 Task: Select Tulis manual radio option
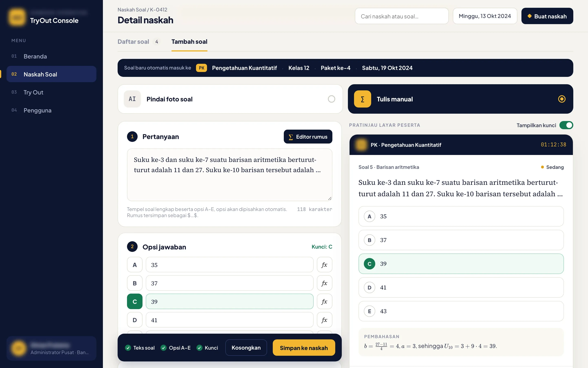pyautogui.click(x=561, y=99)
